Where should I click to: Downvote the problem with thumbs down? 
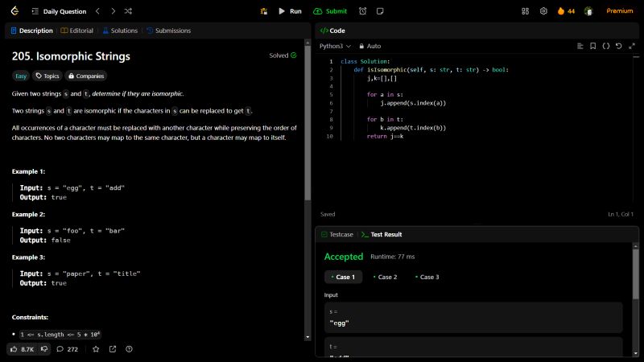pos(44,349)
